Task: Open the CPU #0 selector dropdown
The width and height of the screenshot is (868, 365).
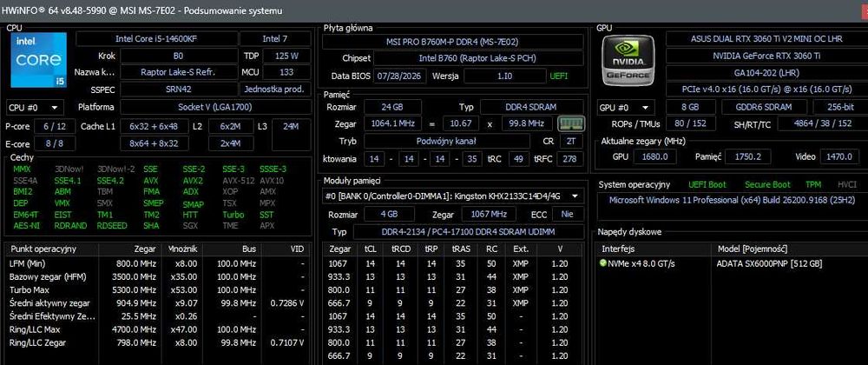Action: point(35,107)
